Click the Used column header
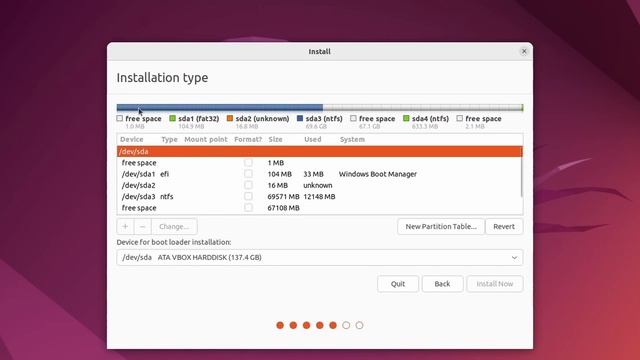This screenshot has width=640, height=360. (313, 140)
